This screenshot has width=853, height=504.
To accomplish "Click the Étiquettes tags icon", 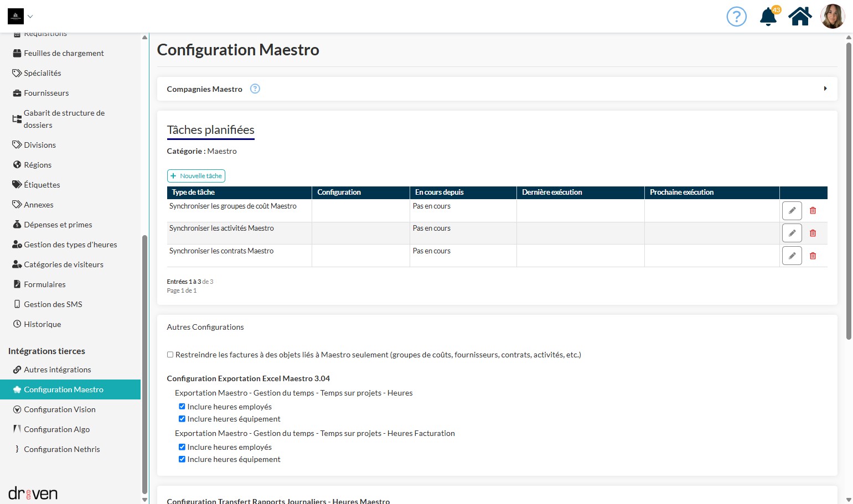I will pos(17,185).
